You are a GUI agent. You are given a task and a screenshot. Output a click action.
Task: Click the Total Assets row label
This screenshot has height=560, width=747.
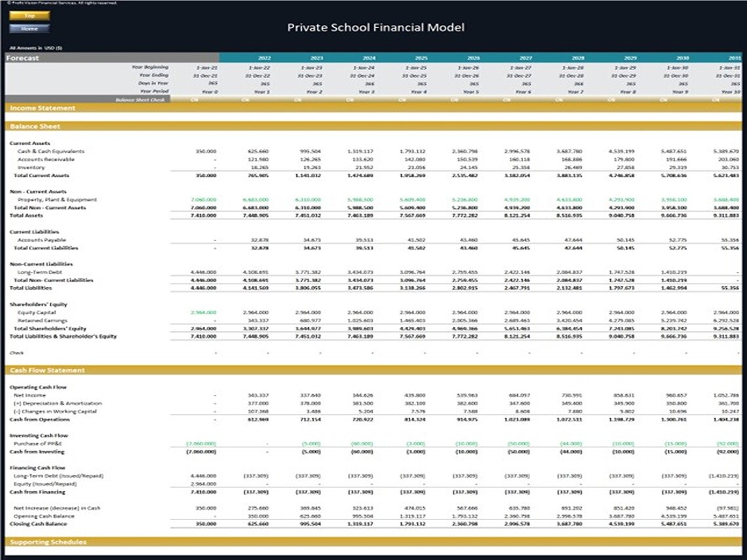tap(26, 215)
